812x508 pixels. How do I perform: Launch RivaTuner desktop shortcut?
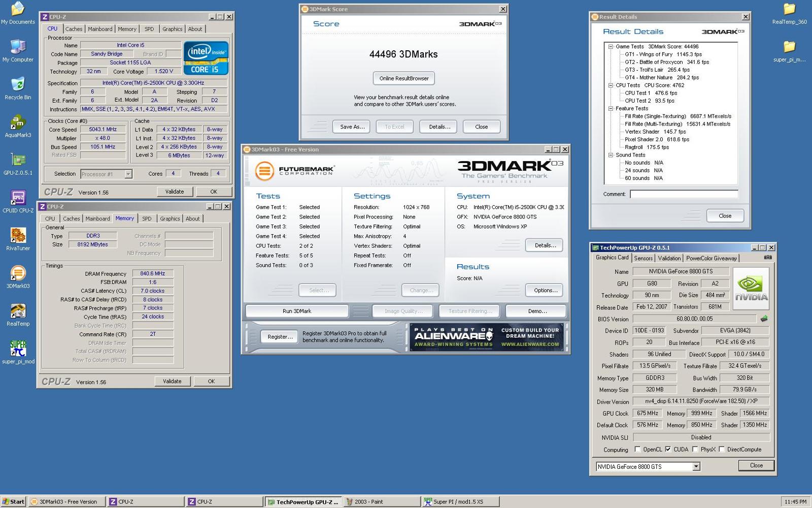point(18,239)
